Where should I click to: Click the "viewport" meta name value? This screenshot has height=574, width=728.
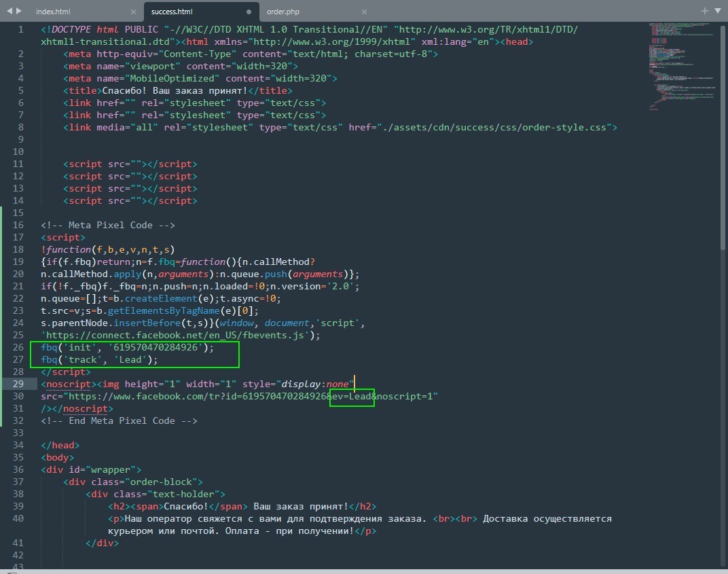pyautogui.click(x=153, y=67)
